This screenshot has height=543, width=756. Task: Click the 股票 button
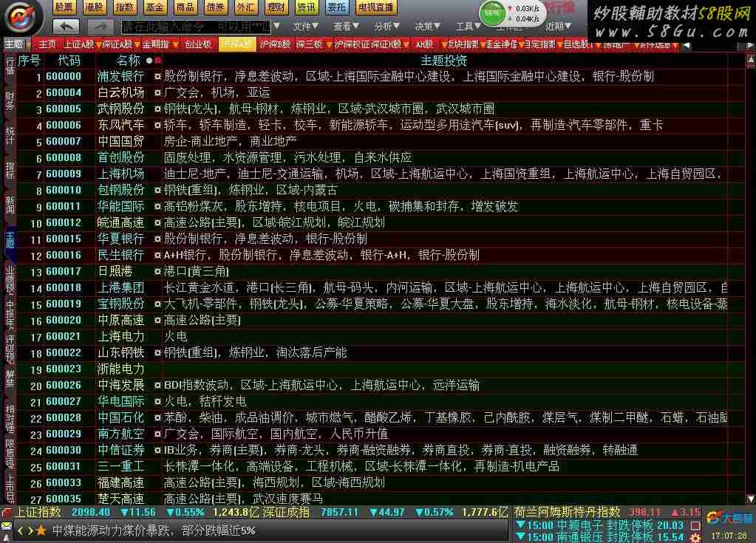click(64, 7)
